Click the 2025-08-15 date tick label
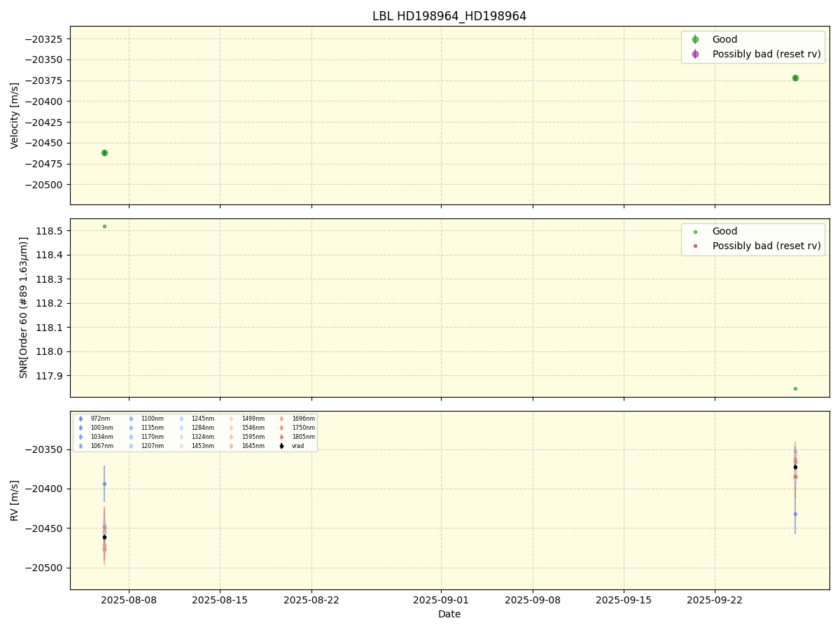840x630 pixels. (x=220, y=600)
